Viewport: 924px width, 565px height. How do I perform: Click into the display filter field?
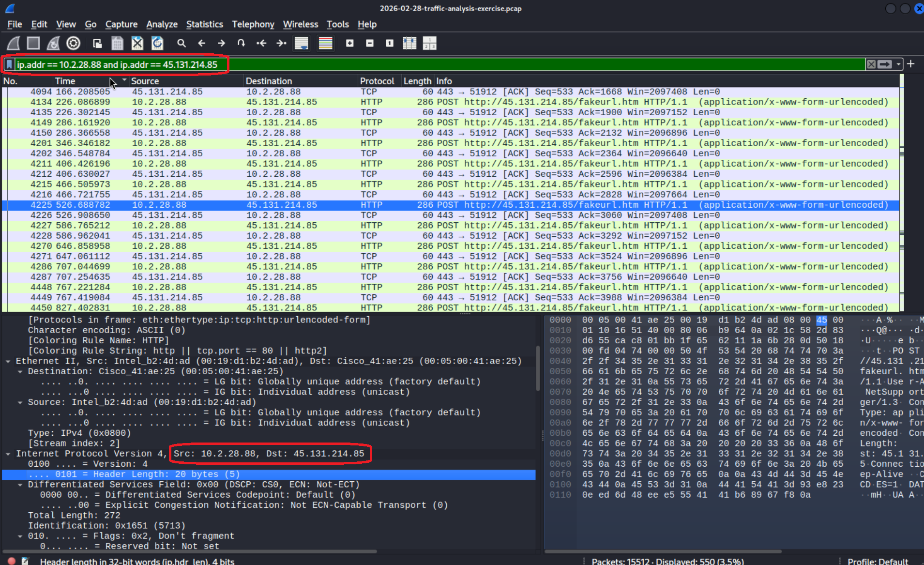pyautogui.click(x=439, y=64)
